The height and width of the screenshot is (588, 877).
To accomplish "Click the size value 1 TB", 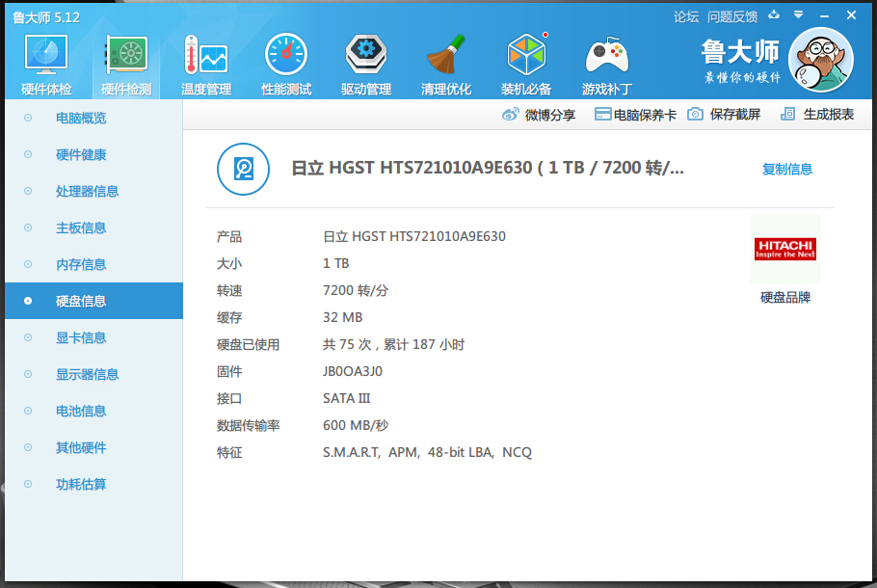I will (x=335, y=263).
